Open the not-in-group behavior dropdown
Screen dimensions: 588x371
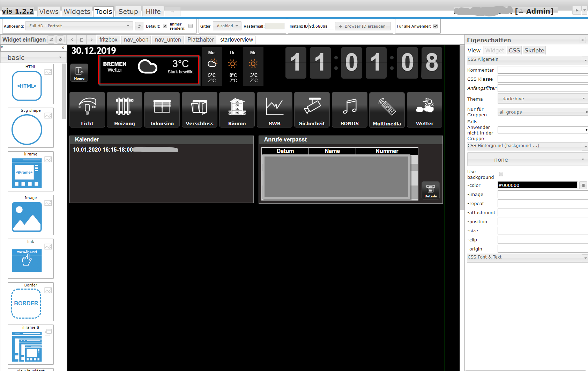543,130
